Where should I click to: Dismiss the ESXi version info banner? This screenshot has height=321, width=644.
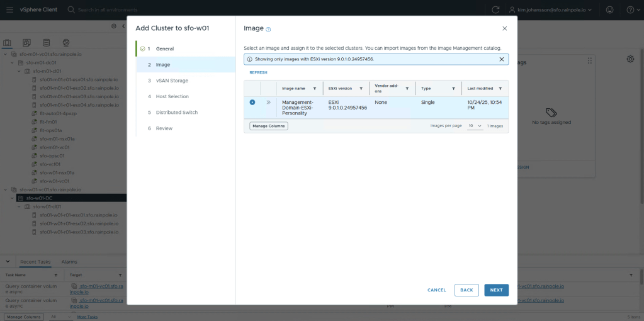coord(502,59)
